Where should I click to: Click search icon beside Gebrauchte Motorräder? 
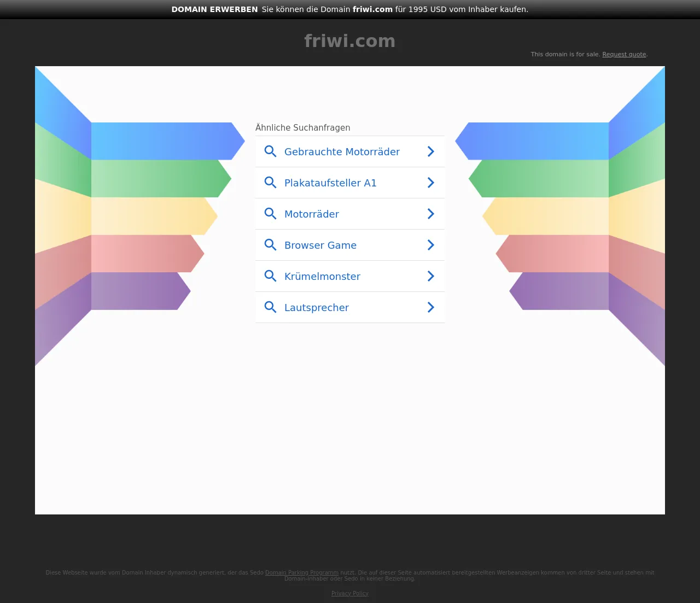tap(270, 151)
